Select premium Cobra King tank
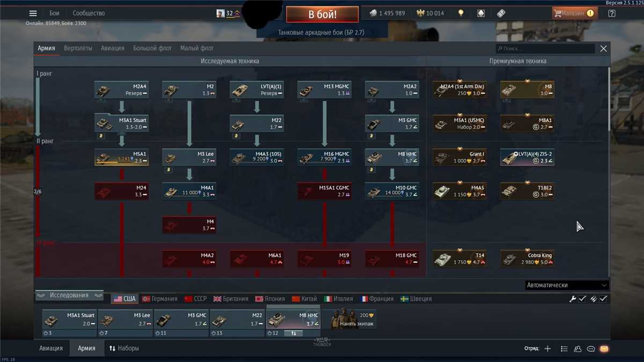644x362 pixels. click(x=527, y=258)
